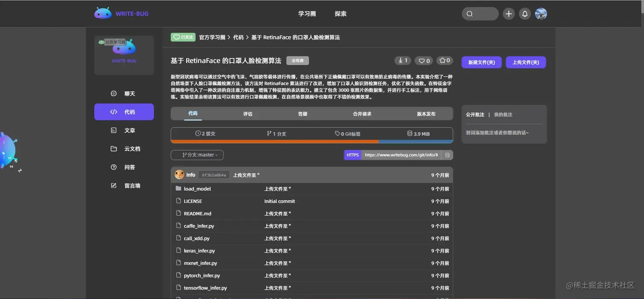Click the README.md file icon
This screenshot has height=299, width=644.
(x=178, y=213)
